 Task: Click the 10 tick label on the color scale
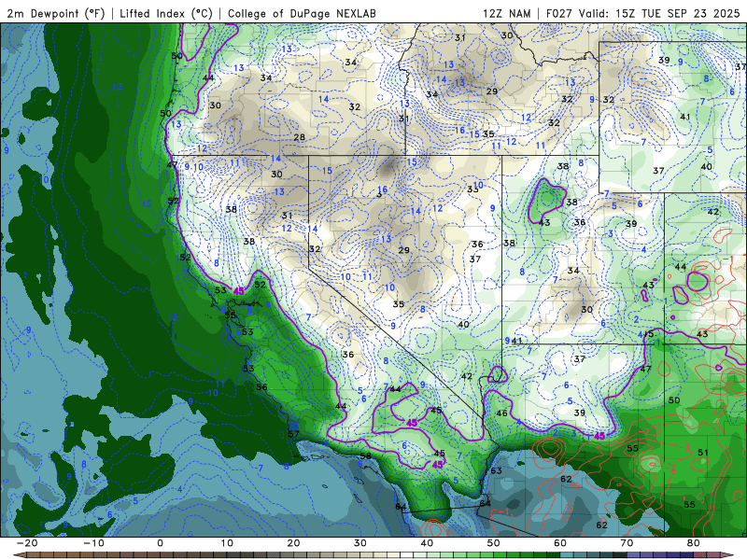(x=227, y=543)
